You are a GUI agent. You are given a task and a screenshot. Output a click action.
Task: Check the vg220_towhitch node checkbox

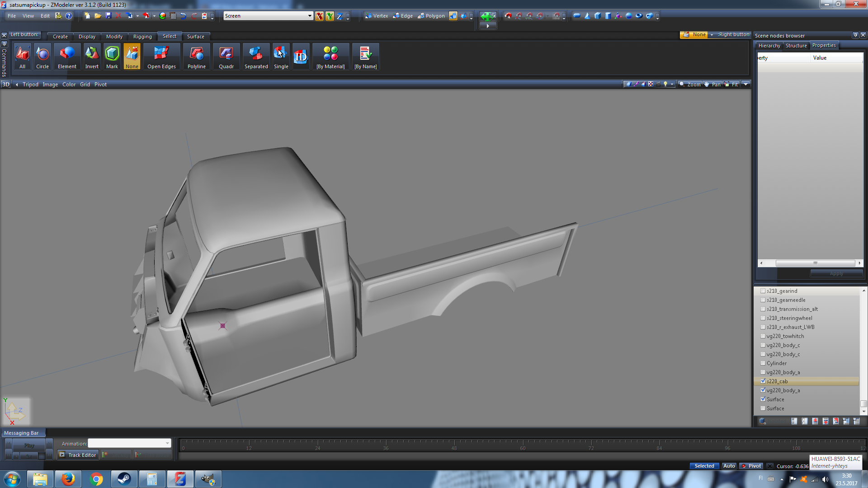(x=763, y=336)
